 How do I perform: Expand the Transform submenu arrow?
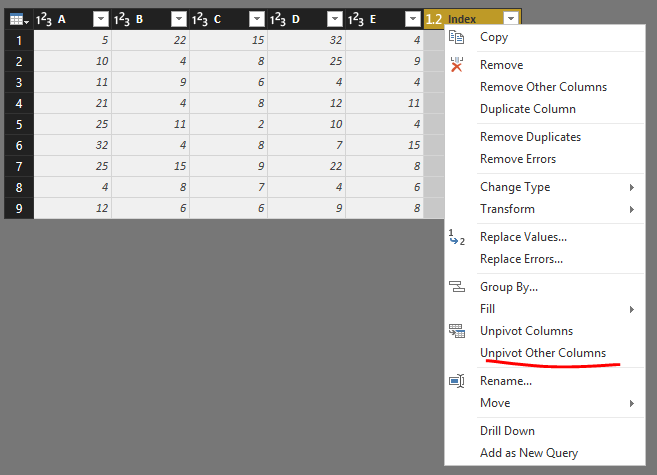[631, 209]
